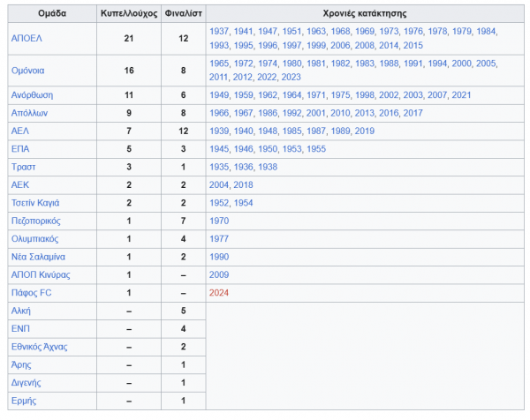This screenshot has width=530, height=420.
Task: Open the Τσετίν Καγιά team link
Action: [35, 203]
